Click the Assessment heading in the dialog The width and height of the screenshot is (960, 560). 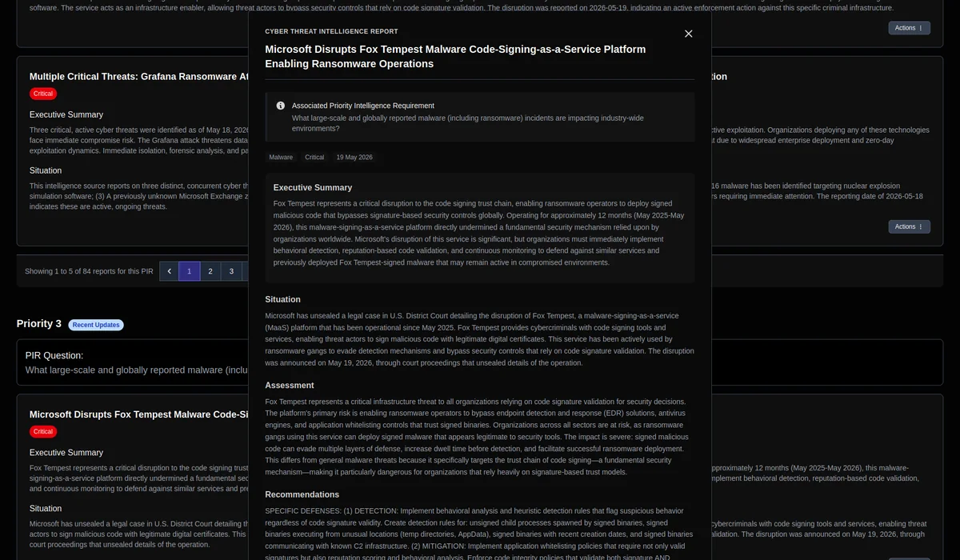click(290, 385)
